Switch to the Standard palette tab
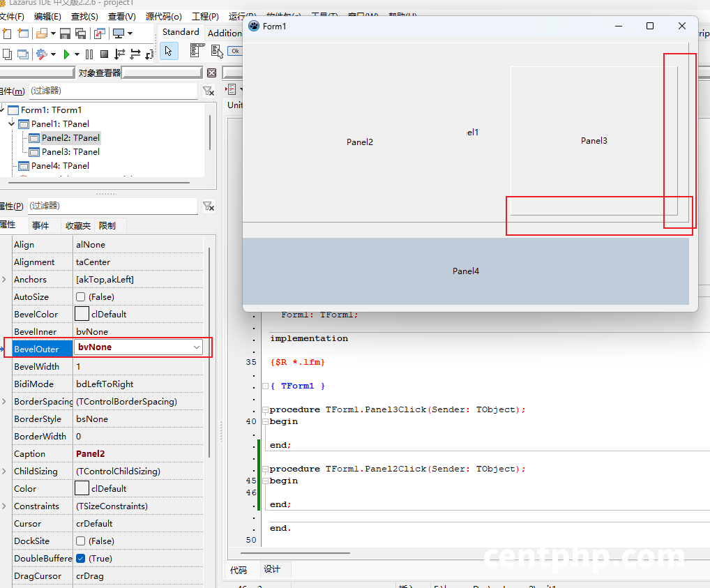The width and height of the screenshot is (710, 588). pyautogui.click(x=181, y=32)
